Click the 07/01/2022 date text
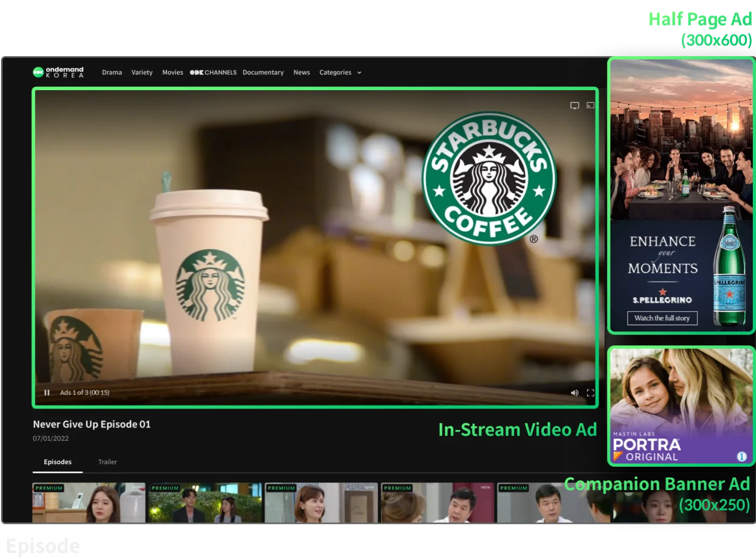Screen dimensions: 756x559 pyautogui.click(x=51, y=439)
